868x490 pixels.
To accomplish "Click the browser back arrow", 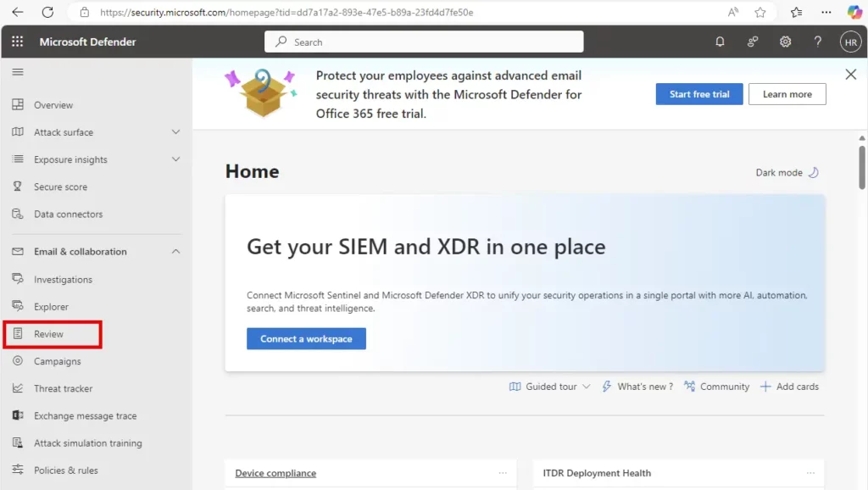I will 18,12.
